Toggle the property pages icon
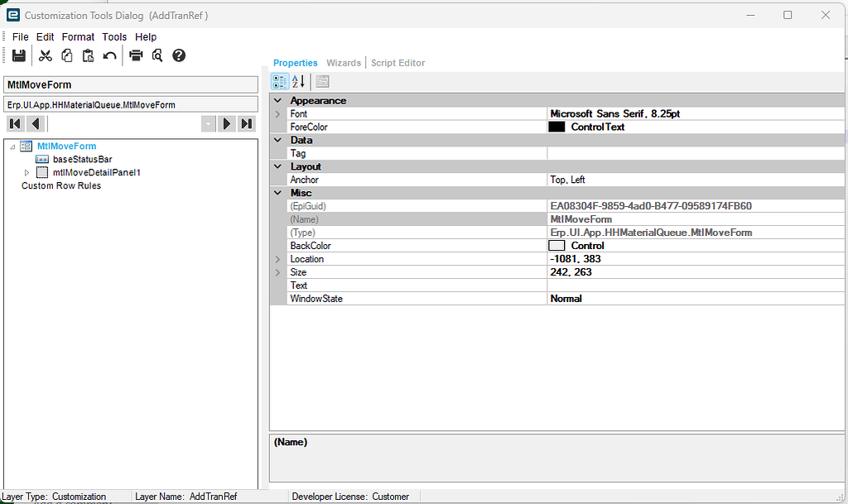Viewport: 848px width, 504px height. pos(321,81)
